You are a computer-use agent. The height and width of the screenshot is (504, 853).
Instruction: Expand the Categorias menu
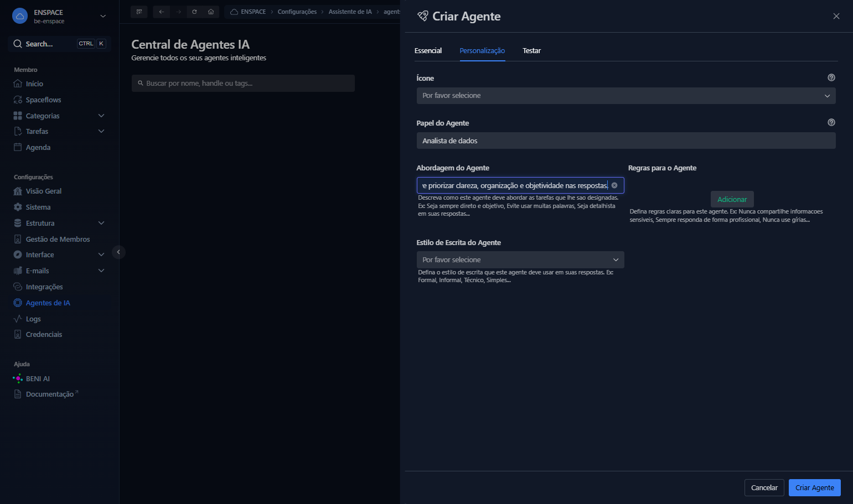59,116
